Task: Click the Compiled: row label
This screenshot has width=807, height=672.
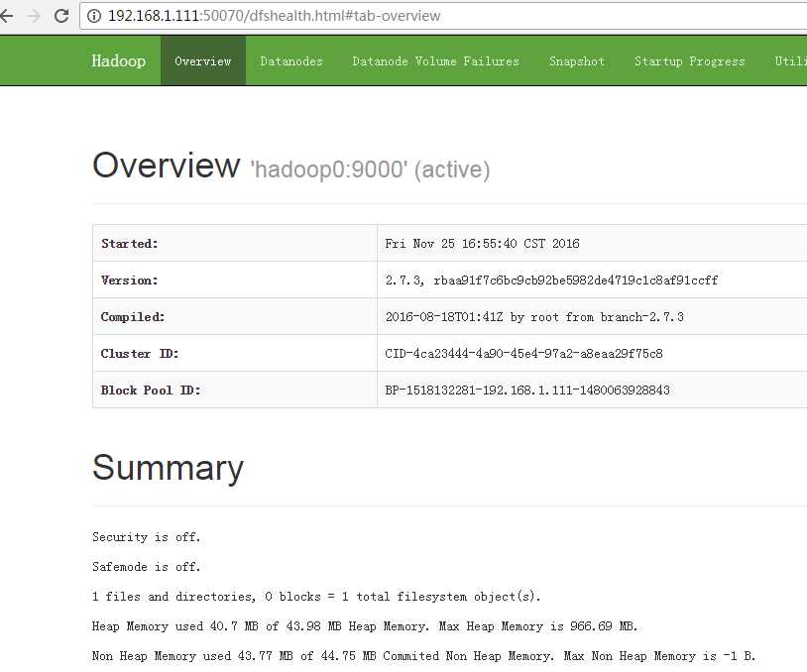Action: point(133,316)
